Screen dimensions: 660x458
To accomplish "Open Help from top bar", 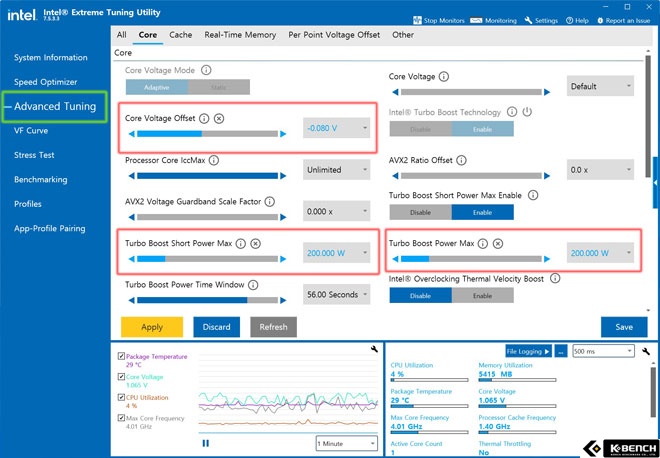I will [577, 20].
